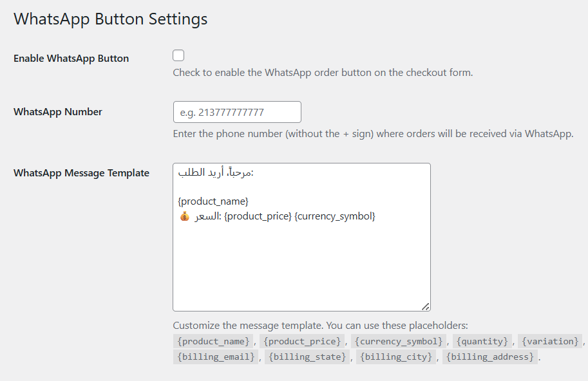Click the "Enable WhatsApp Button" label
Viewport: 588px width, 381px height.
pos(71,59)
